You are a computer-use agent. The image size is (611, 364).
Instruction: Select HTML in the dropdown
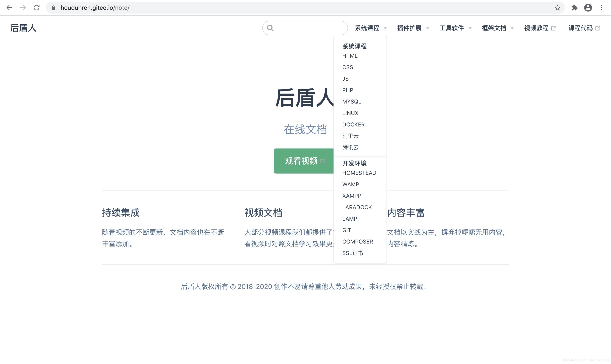point(350,56)
